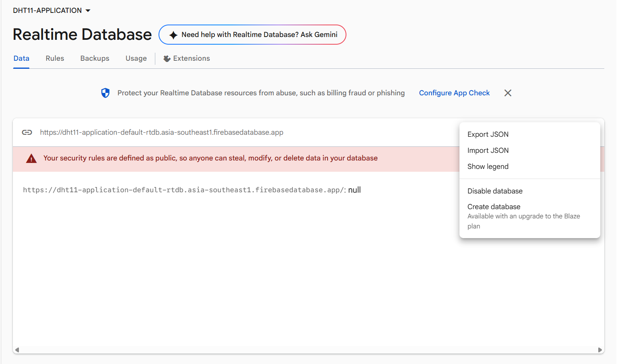
Task: Click the Ask Gemini help button
Action: pyautogui.click(x=252, y=35)
